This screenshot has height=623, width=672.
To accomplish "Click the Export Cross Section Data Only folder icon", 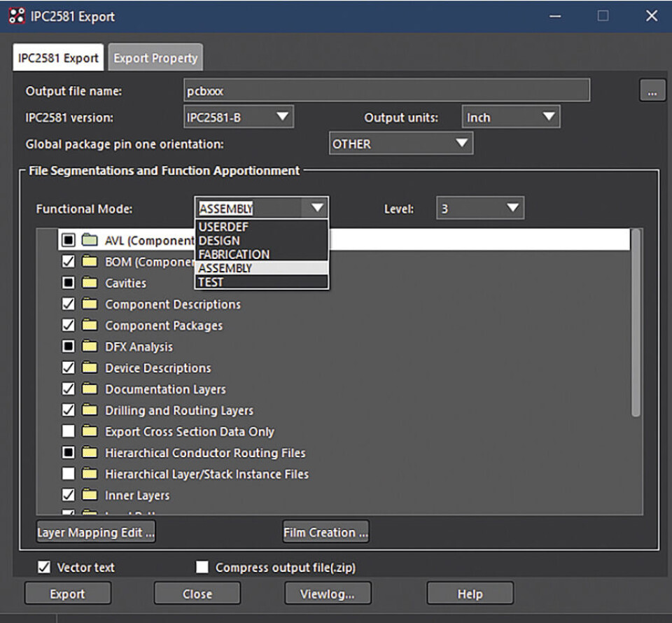I will pyautogui.click(x=90, y=431).
